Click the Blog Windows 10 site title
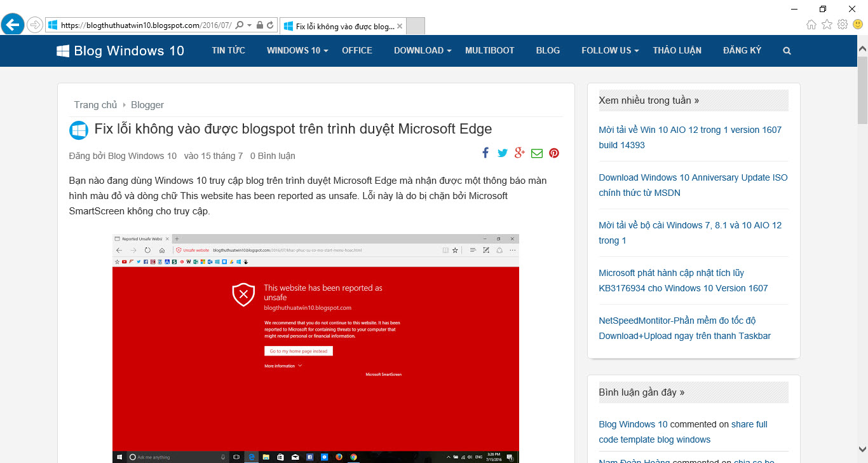868x463 pixels. click(x=129, y=51)
